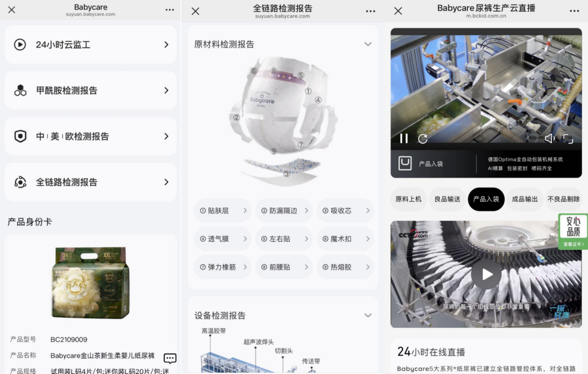The width and height of the screenshot is (588, 374).
Task: Open the ⑧前腰贴 material report
Action: click(x=284, y=267)
